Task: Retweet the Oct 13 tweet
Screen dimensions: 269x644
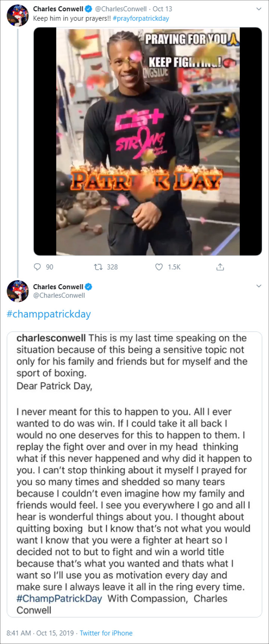Action: coord(98,267)
